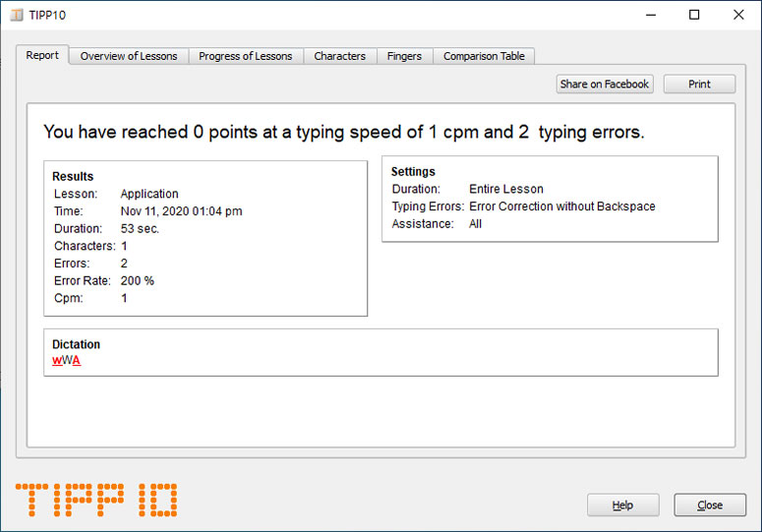Click the dictation text 'wWA'
The height and width of the screenshot is (532, 762).
(67, 361)
